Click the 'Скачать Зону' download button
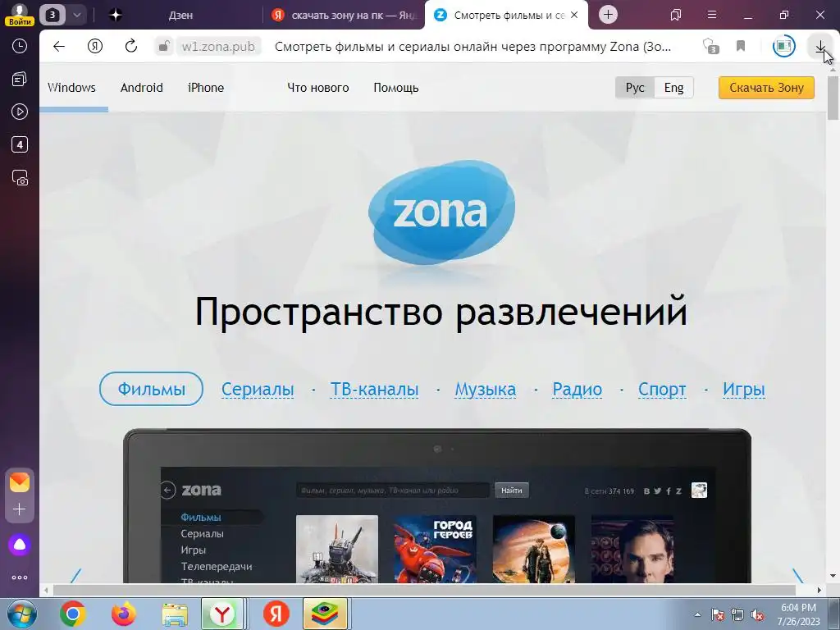 [766, 88]
